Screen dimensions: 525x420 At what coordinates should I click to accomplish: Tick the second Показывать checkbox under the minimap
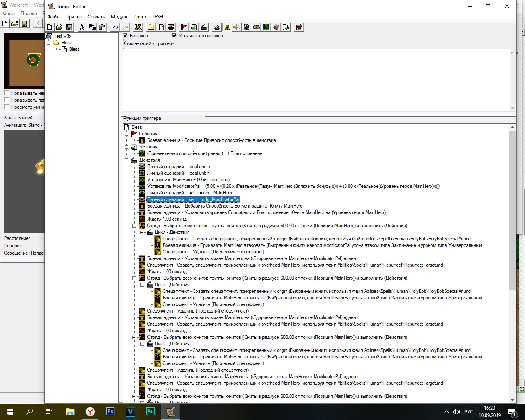click(7, 100)
